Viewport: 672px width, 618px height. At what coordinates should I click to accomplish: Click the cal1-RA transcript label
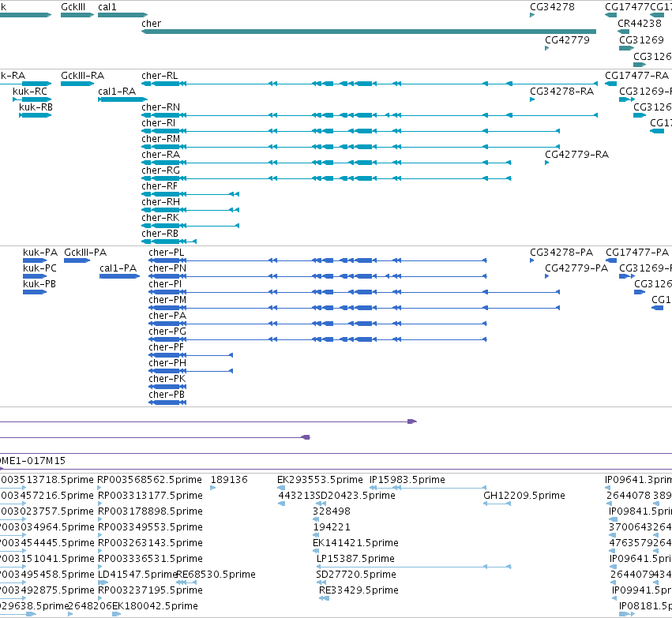pos(117,92)
